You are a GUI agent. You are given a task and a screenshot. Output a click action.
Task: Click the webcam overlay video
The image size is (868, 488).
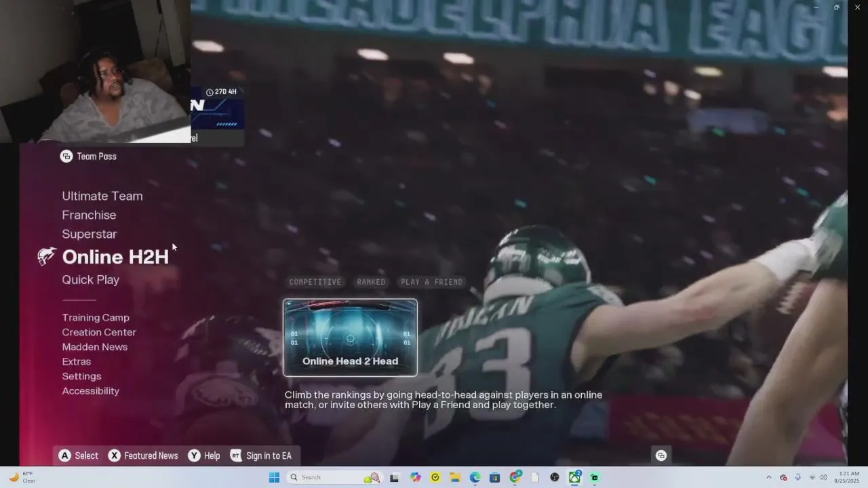tap(95, 71)
